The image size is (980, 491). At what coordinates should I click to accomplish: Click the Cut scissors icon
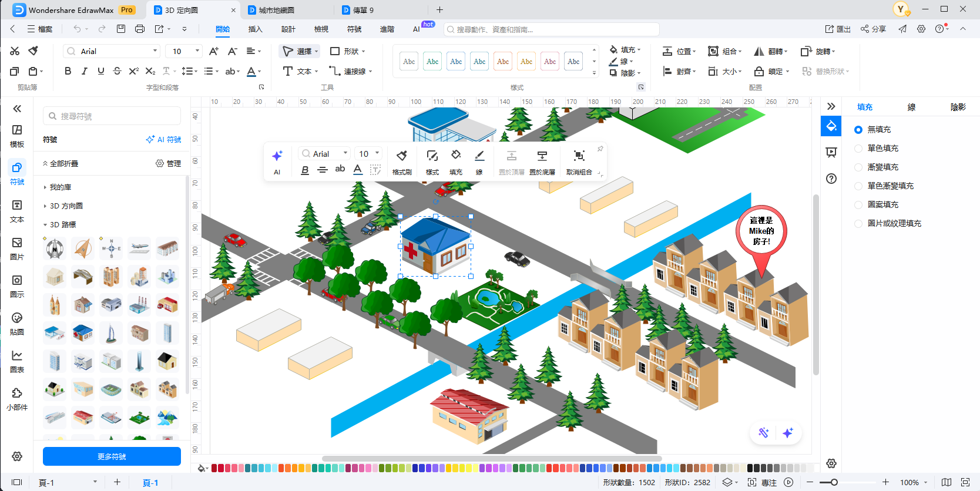coord(15,51)
